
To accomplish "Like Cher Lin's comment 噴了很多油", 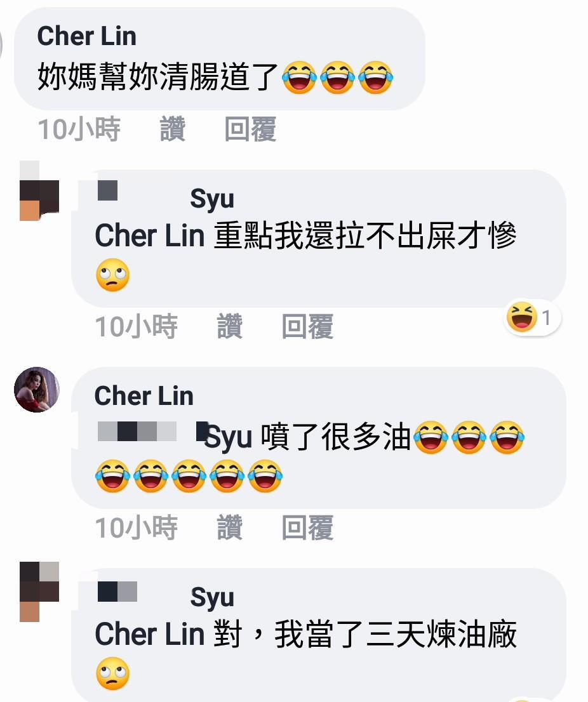I will point(230,527).
